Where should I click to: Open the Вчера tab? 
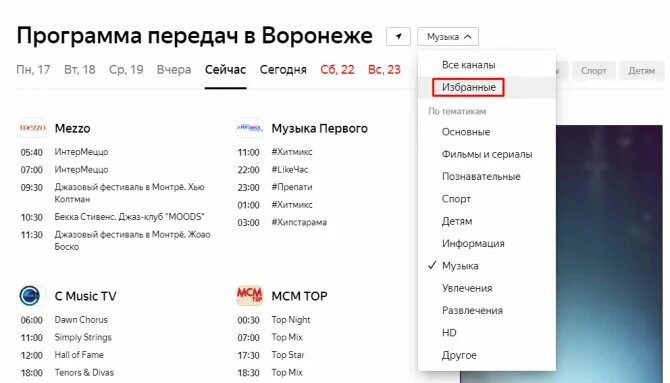(x=174, y=70)
